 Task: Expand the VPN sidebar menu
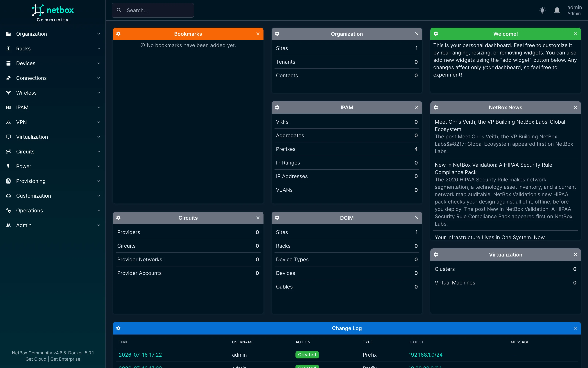click(x=53, y=122)
